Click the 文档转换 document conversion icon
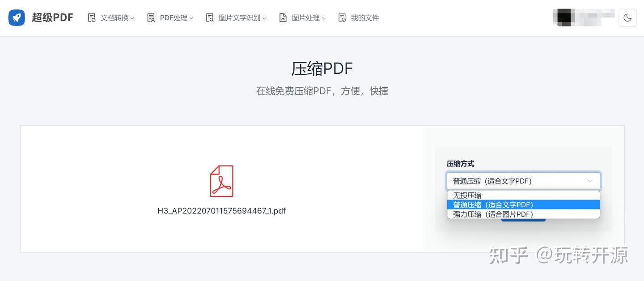This screenshot has height=281, width=644. click(x=92, y=17)
